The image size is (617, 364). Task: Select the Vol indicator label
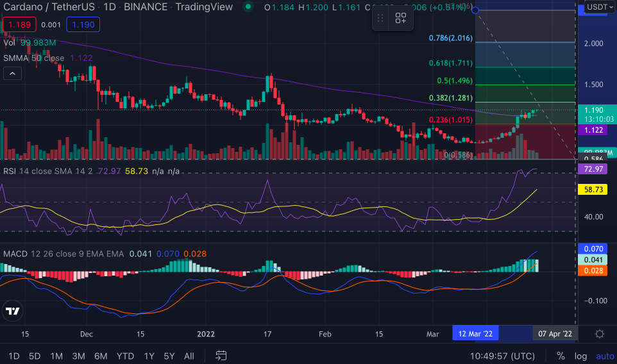(x=9, y=42)
